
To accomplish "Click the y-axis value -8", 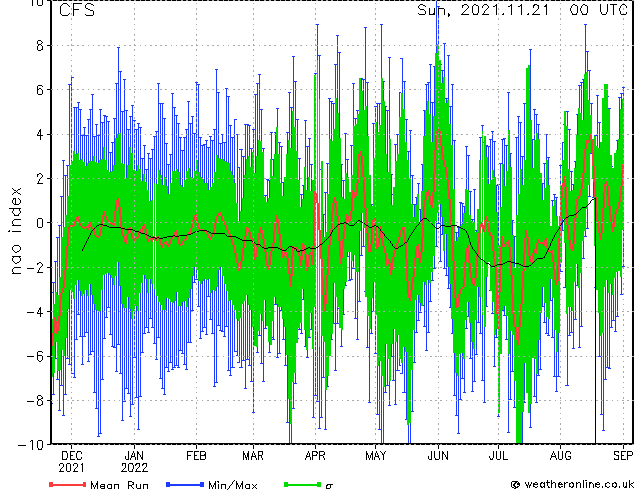I will pos(35,401).
